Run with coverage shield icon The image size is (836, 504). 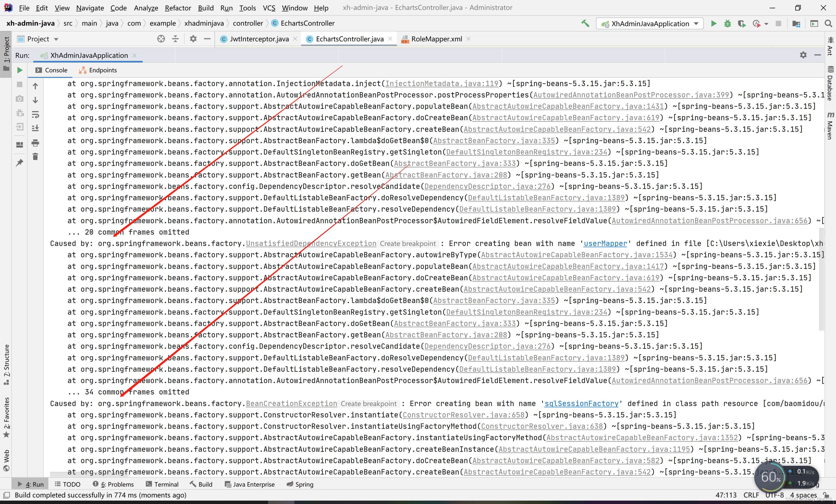point(742,23)
